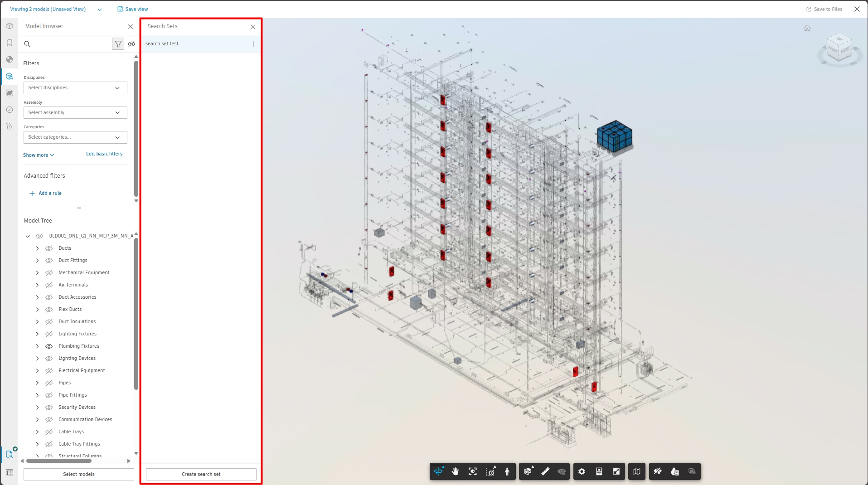
Task: Select the Zoom window tool
Action: [x=490, y=471]
